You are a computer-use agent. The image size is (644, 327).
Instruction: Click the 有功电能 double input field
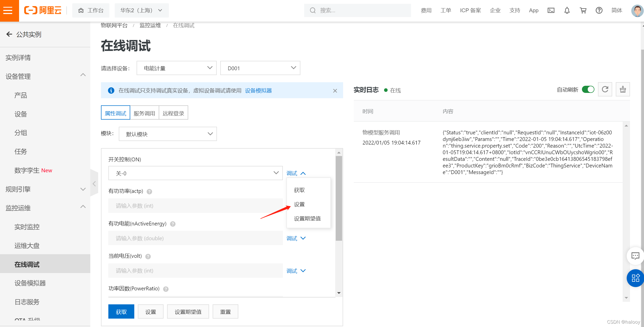[195, 238]
